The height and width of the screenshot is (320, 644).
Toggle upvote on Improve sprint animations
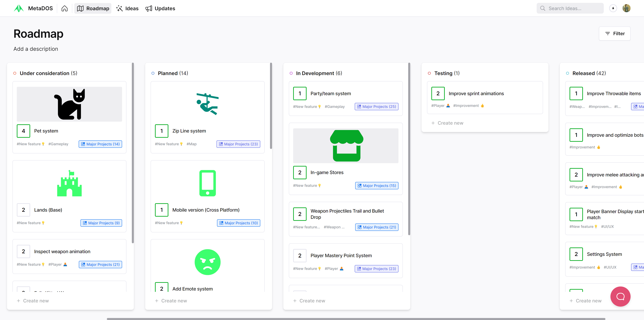click(x=438, y=93)
